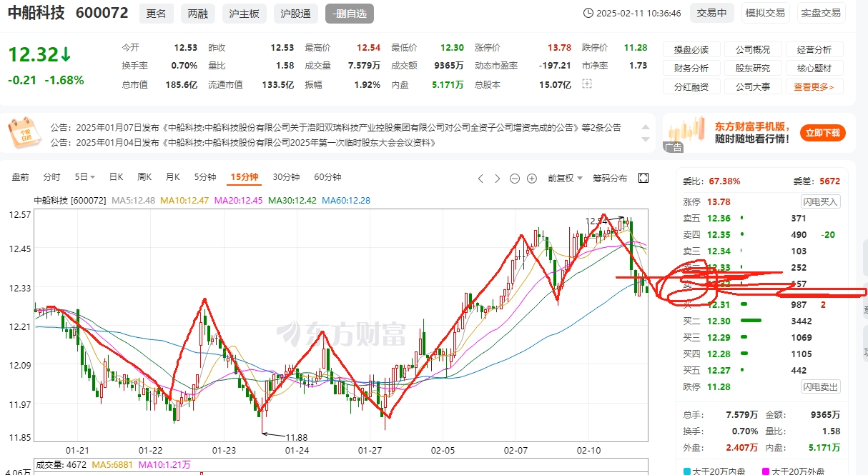Click 买三 bid price 12.29
The height and width of the screenshot is (475, 868).
(x=719, y=338)
